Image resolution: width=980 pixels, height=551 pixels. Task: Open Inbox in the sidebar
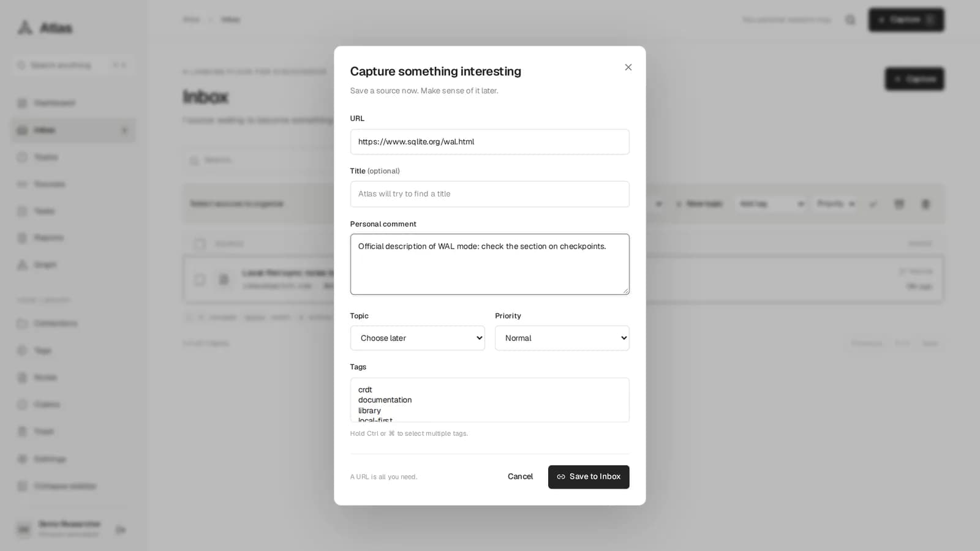[x=73, y=130]
